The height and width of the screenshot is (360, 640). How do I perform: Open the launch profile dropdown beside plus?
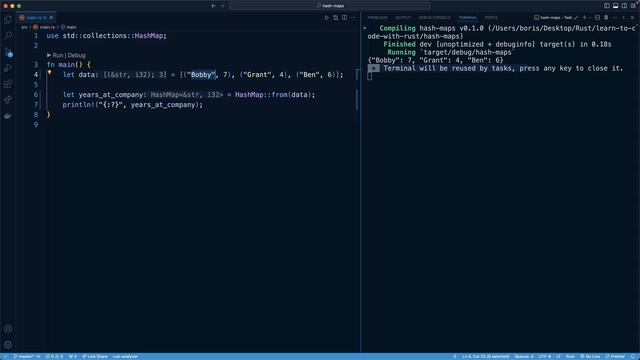pyautogui.click(x=590, y=18)
